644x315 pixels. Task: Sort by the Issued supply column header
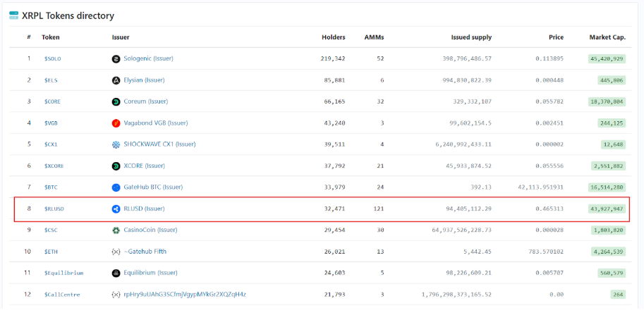coord(471,37)
